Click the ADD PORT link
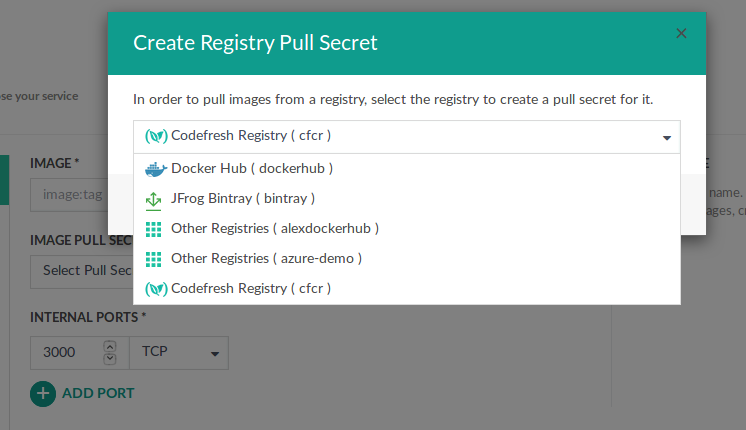 pyautogui.click(x=98, y=393)
